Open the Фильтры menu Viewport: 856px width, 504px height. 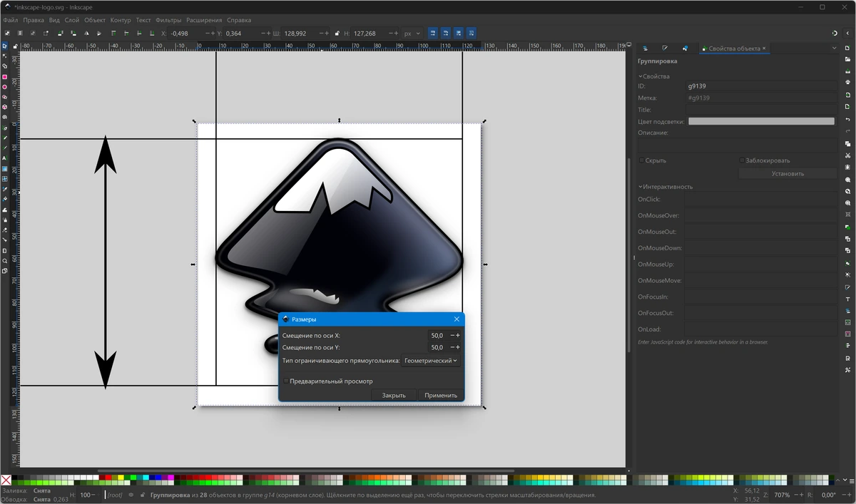[x=168, y=20]
